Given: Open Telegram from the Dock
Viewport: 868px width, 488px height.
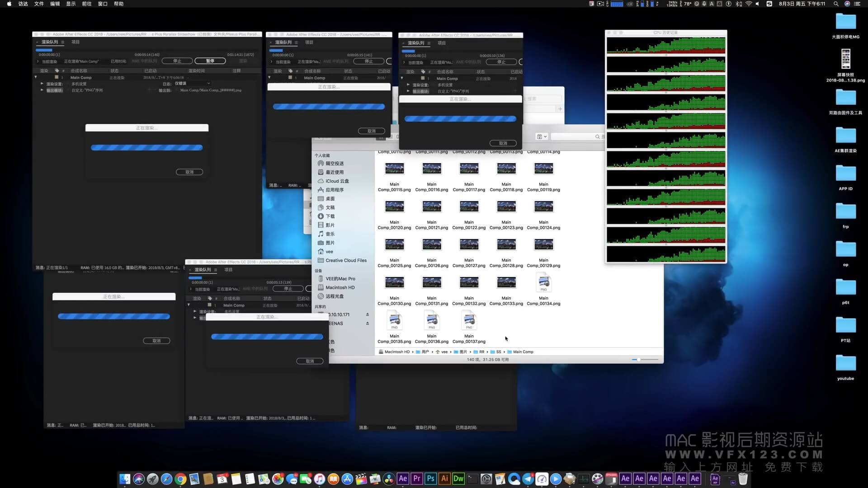Looking at the screenshot, I should pos(528,479).
